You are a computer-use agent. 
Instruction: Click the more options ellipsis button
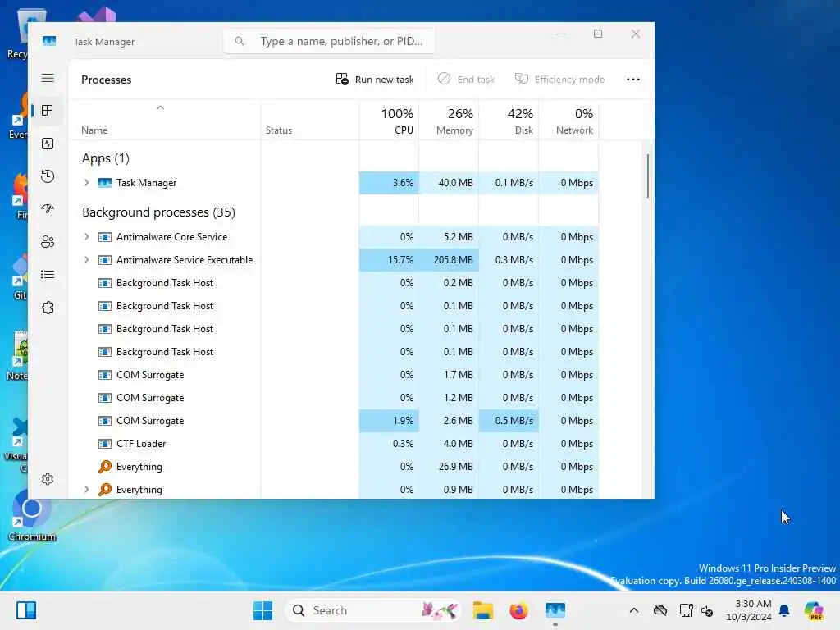coord(633,80)
